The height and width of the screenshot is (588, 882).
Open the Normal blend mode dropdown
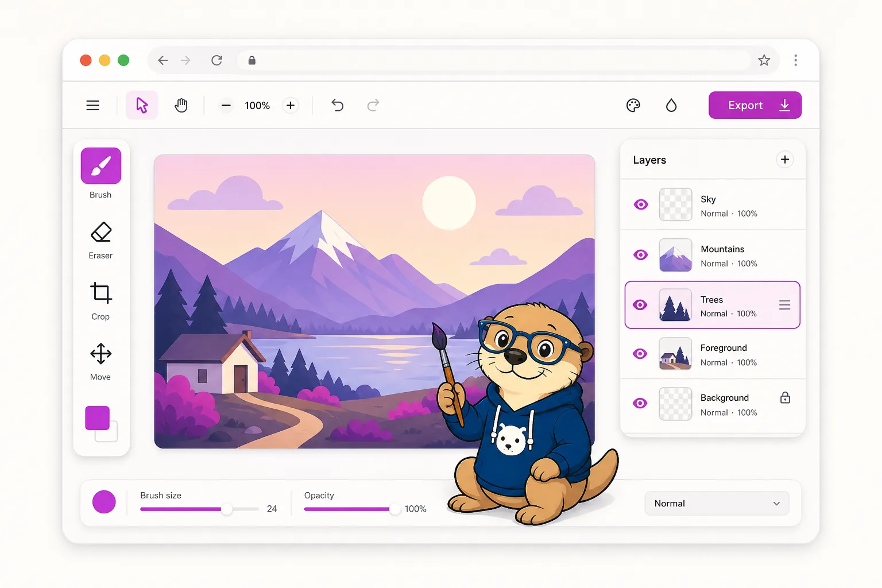(717, 504)
